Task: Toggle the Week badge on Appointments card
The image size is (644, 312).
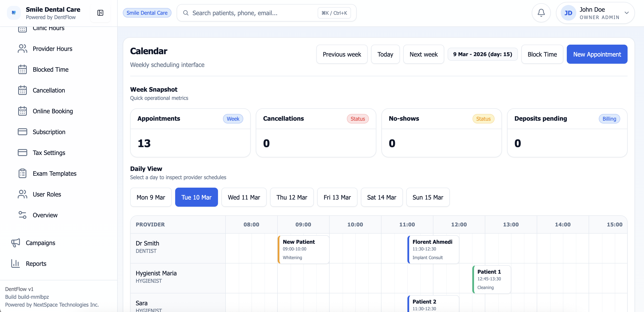Action: [x=233, y=119]
